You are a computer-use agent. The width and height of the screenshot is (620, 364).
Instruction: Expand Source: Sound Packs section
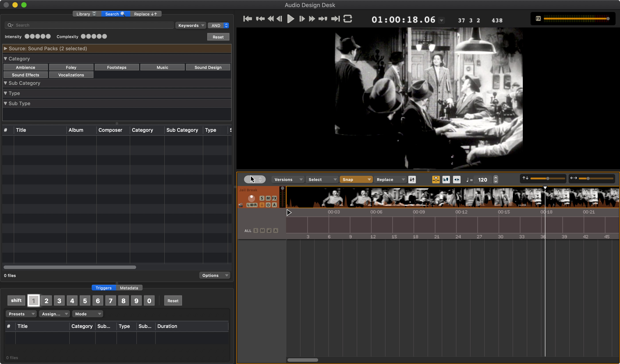coord(5,48)
